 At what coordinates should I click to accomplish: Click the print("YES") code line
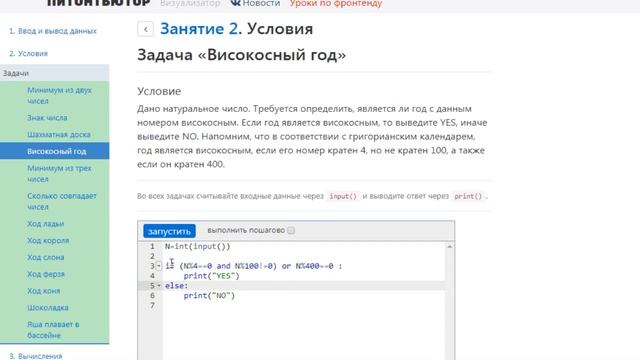(211, 276)
